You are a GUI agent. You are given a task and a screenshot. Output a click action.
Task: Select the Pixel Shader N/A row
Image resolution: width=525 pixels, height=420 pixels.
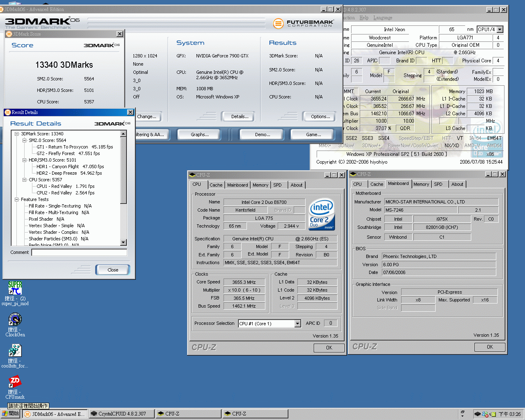tap(46, 219)
